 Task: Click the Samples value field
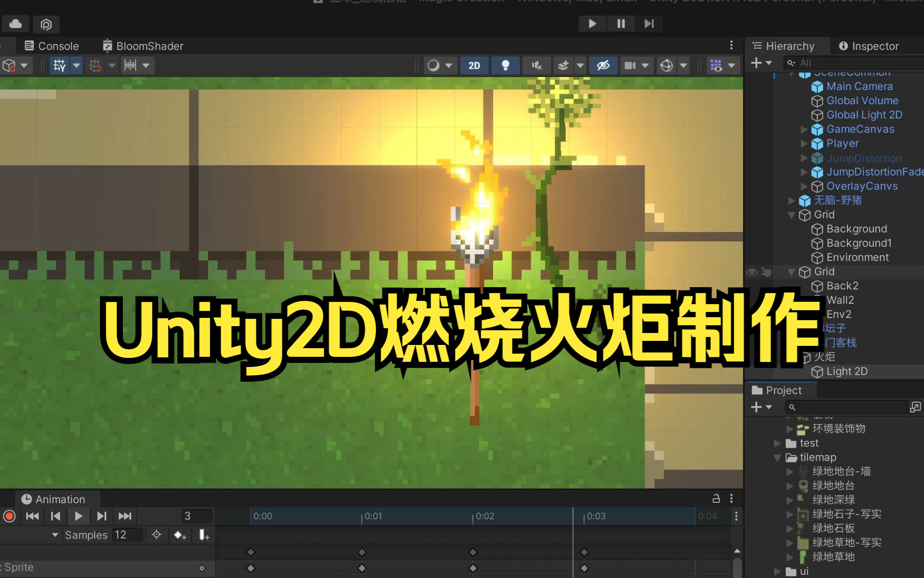coord(127,535)
